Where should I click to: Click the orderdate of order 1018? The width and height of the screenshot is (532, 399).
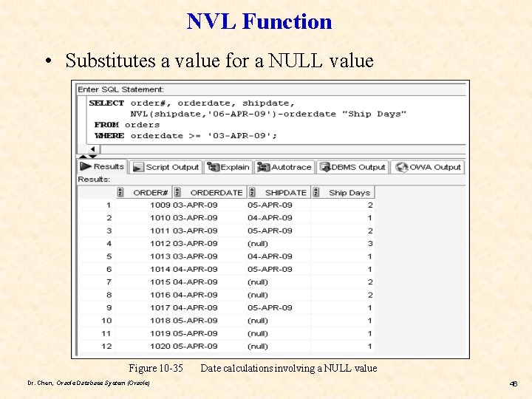(x=195, y=321)
